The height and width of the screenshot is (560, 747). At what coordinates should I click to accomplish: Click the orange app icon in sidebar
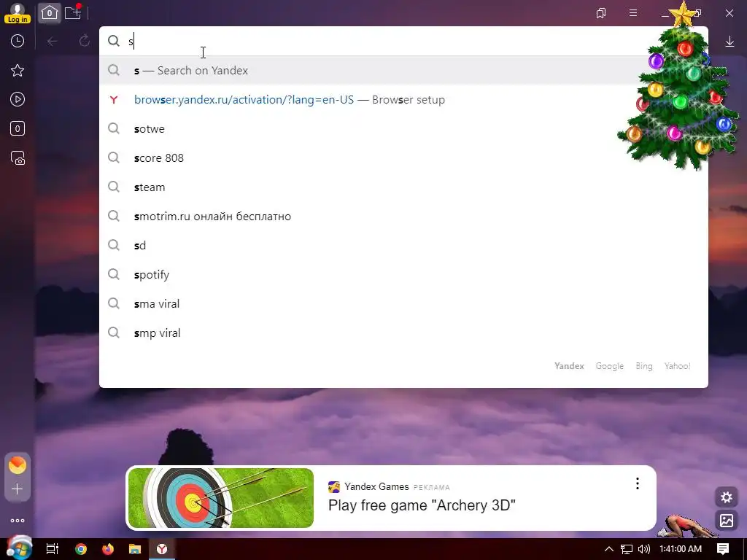pyautogui.click(x=18, y=464)
